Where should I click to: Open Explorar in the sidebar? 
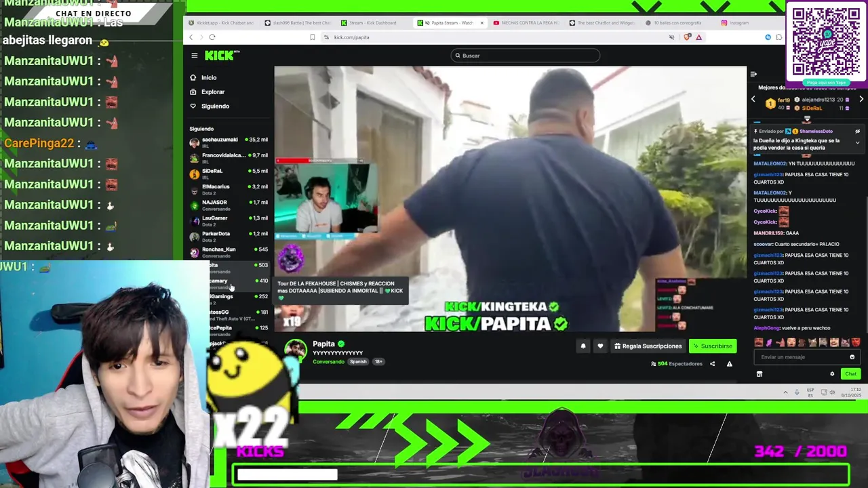[208, 92]
